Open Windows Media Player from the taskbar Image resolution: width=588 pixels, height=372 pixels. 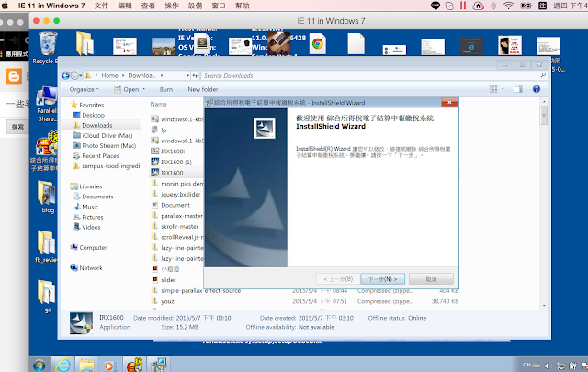coord(109,365)
